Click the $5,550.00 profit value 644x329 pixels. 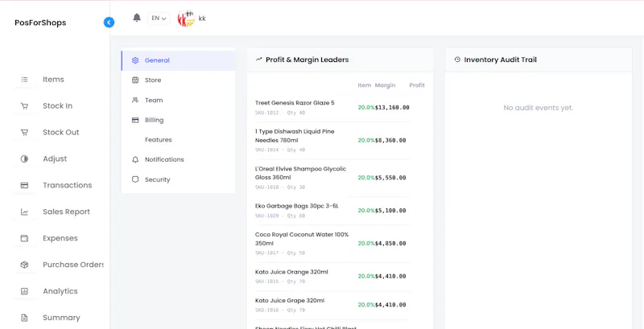pyautogui.click(x=390, y=178)
